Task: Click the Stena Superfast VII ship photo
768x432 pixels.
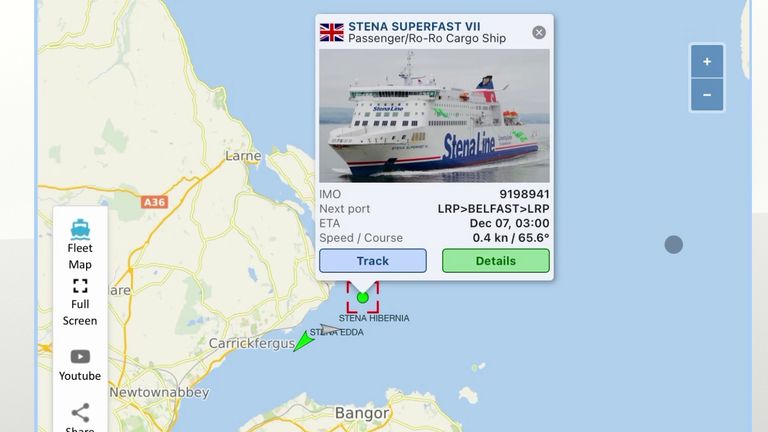Action: pos(434,116)
